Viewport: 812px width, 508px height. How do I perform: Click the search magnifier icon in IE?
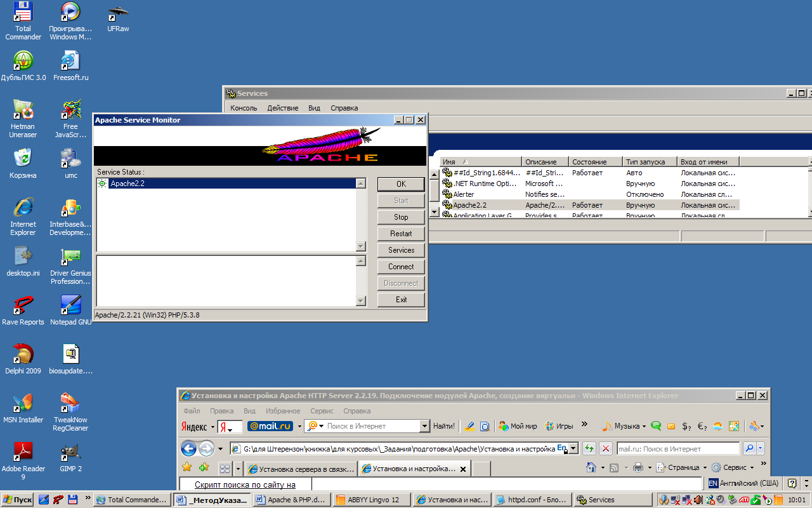(x=749, y=448)
